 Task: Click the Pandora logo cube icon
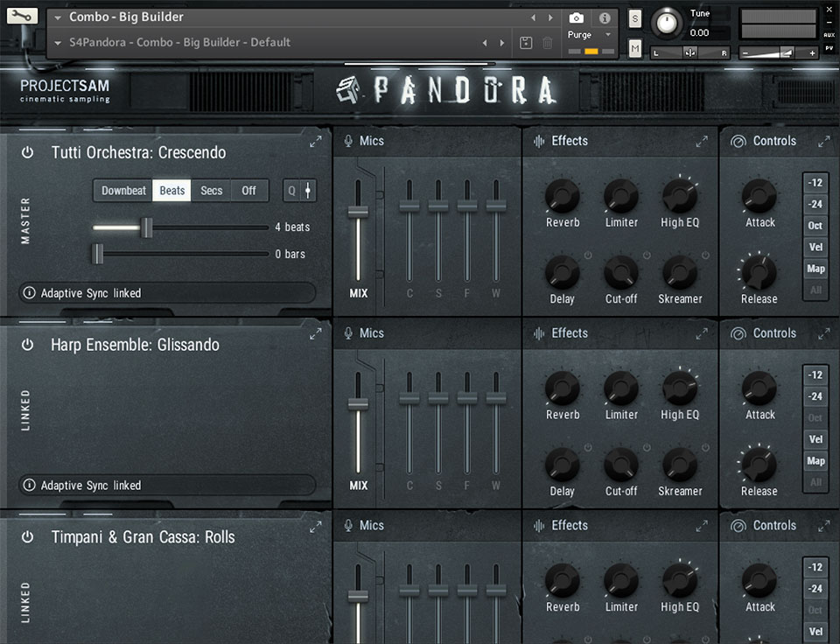tap(347, 90)
